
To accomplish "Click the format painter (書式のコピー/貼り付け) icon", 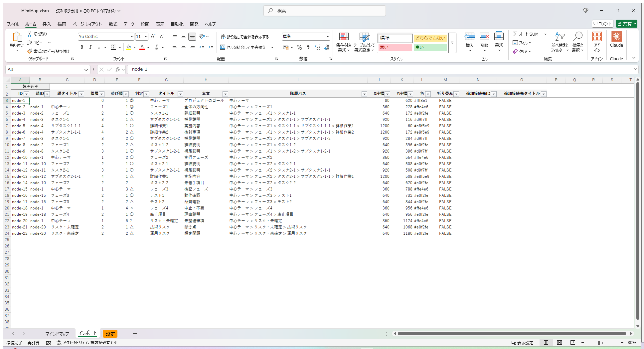I will click(30, 51).
